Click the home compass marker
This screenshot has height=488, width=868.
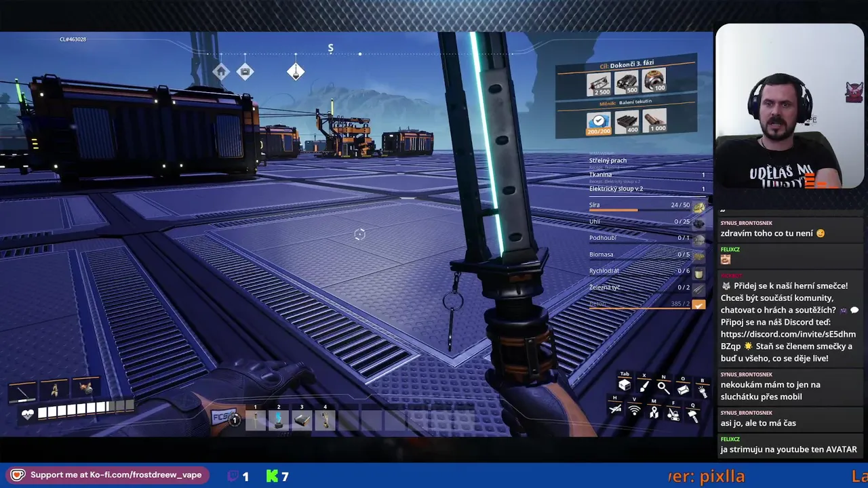point(220,71)
